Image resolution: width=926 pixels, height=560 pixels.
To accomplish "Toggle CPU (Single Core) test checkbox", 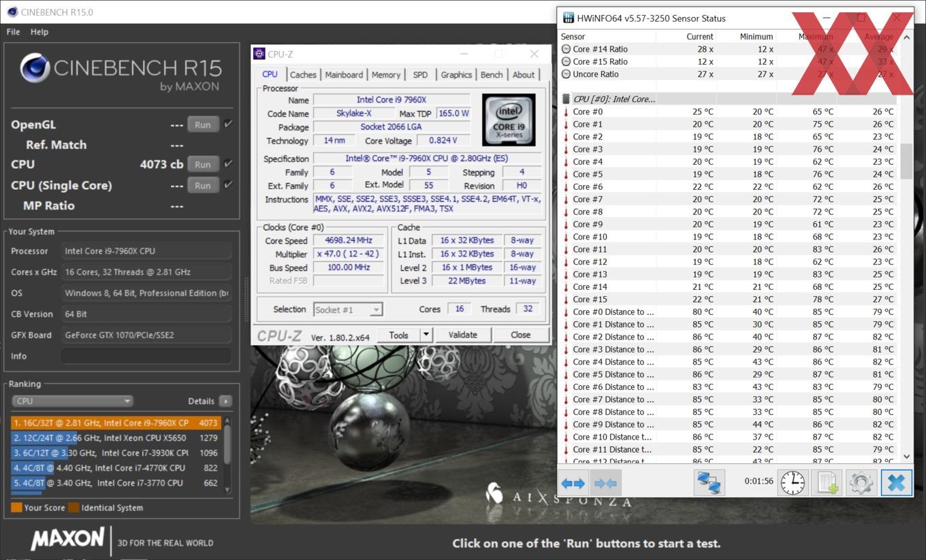I will coord(228,184).
